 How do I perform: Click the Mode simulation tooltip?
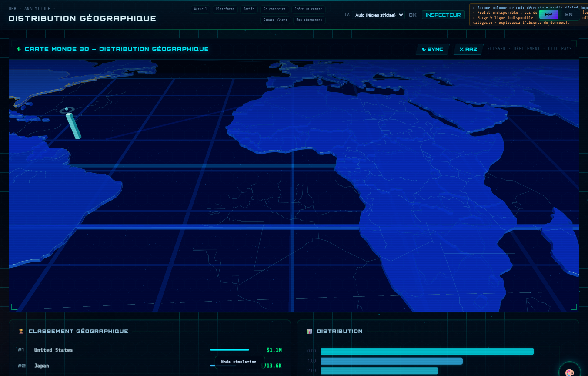click(240, 362)
